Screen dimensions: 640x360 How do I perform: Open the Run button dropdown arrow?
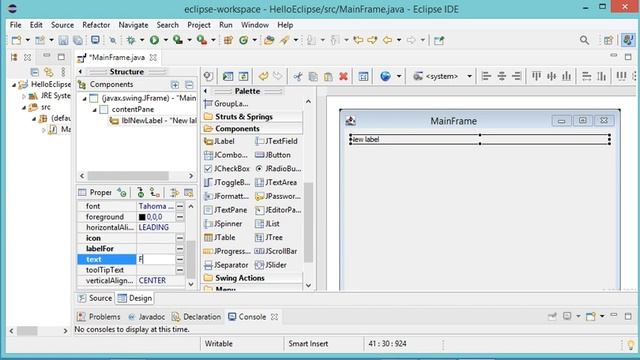pyautogui.click(x=166, y=40)
